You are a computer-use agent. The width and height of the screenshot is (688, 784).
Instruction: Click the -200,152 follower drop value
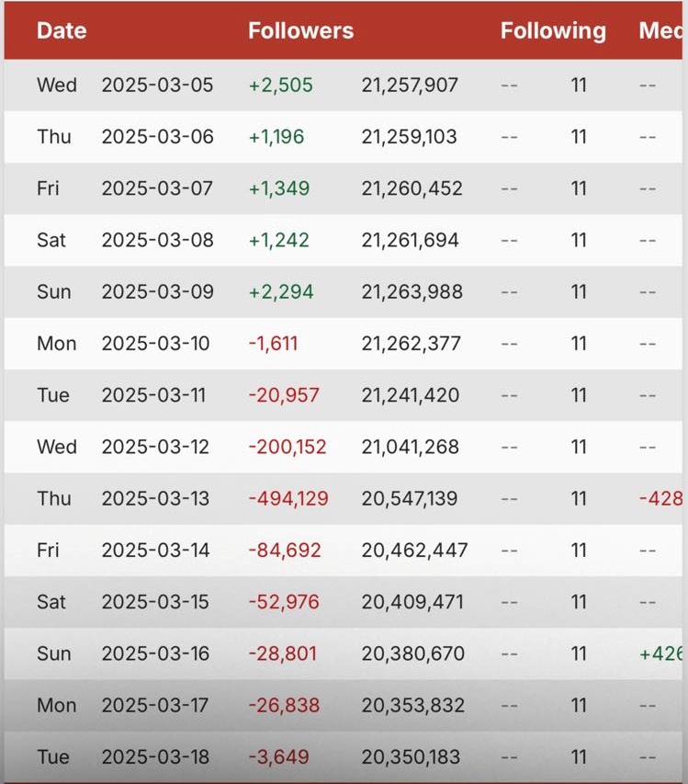(288, 447)
